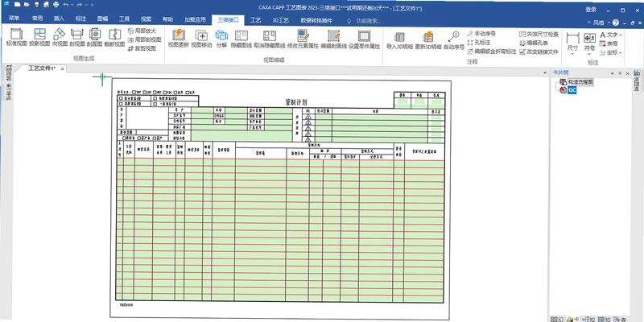Open the help question mark icon

[616, 23]
